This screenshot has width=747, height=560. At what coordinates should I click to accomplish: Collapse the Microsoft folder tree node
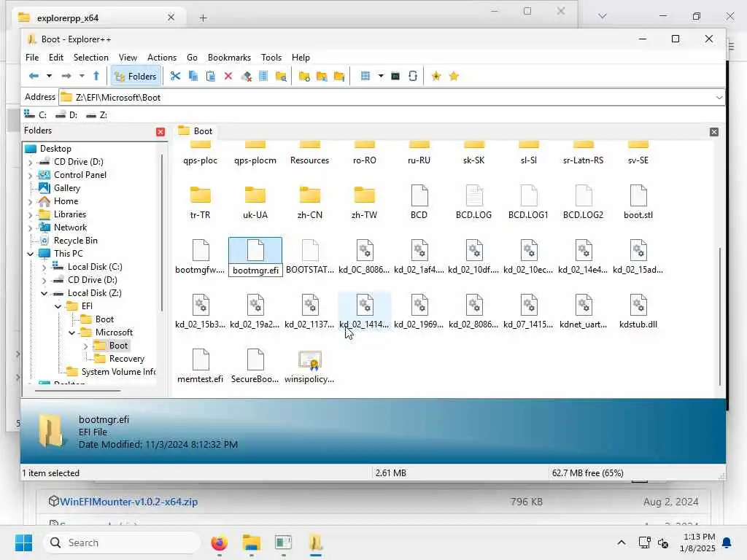[x=71, y=332]
